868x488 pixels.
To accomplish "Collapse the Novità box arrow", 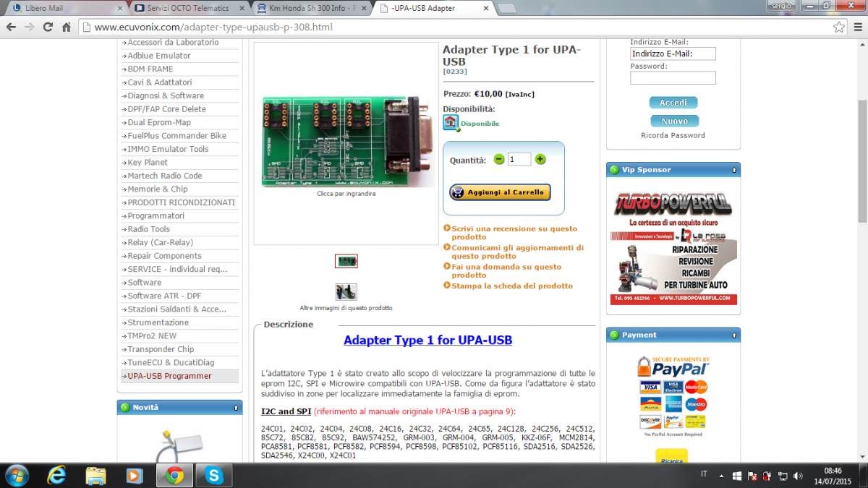I will 236,408.
